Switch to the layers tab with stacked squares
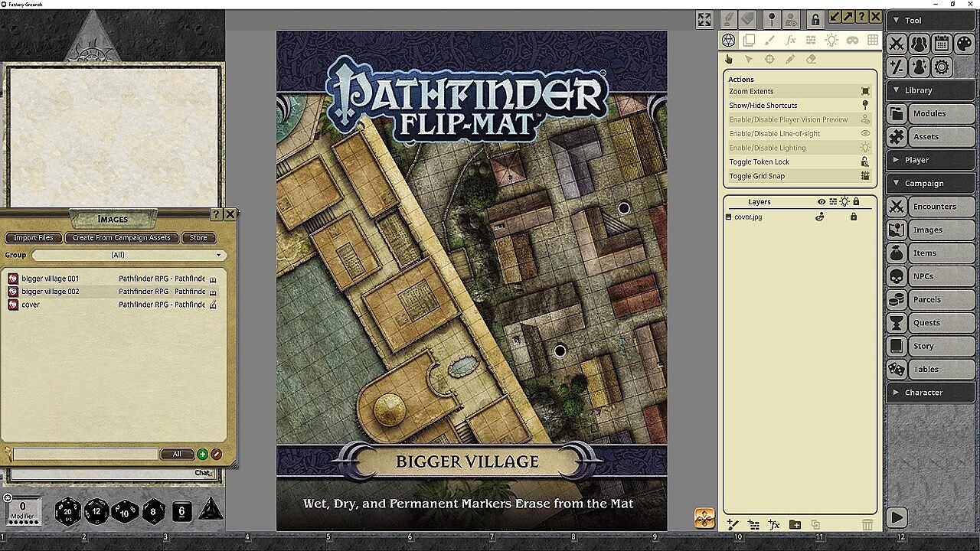980x551 pixels. point(750,41)
